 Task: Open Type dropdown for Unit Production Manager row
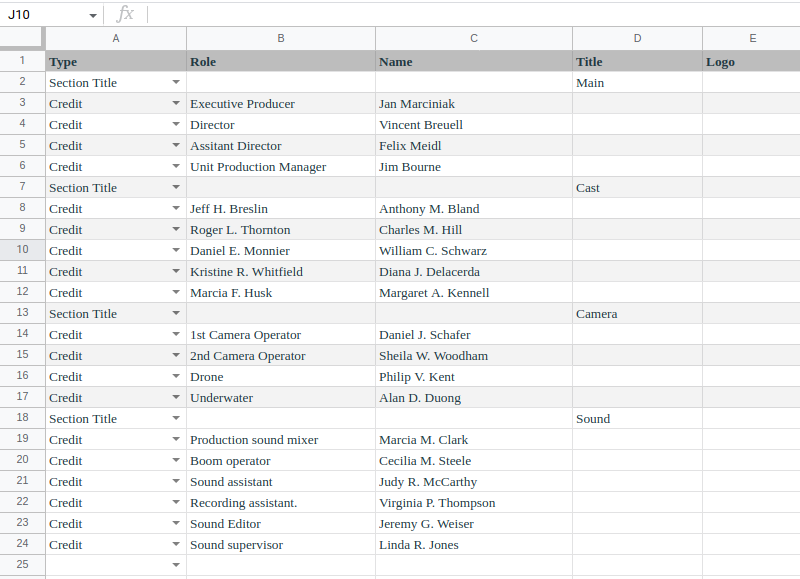(x=176, y=166)
